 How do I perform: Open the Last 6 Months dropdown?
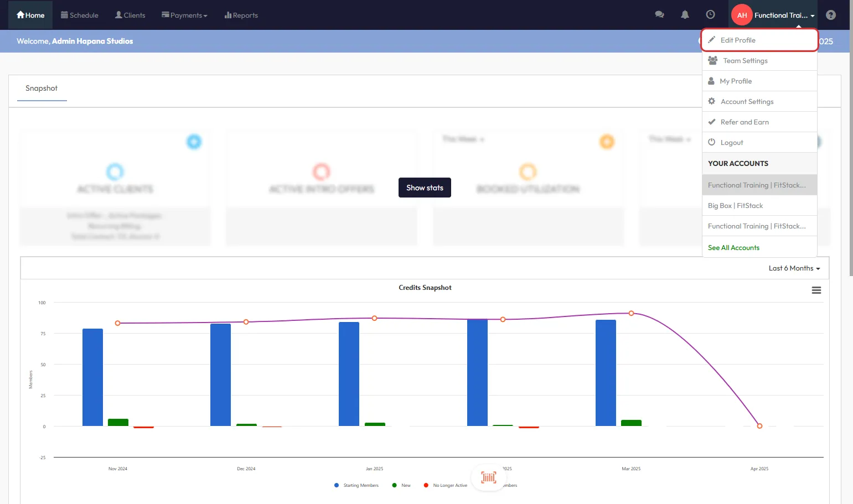click(794, 268)
